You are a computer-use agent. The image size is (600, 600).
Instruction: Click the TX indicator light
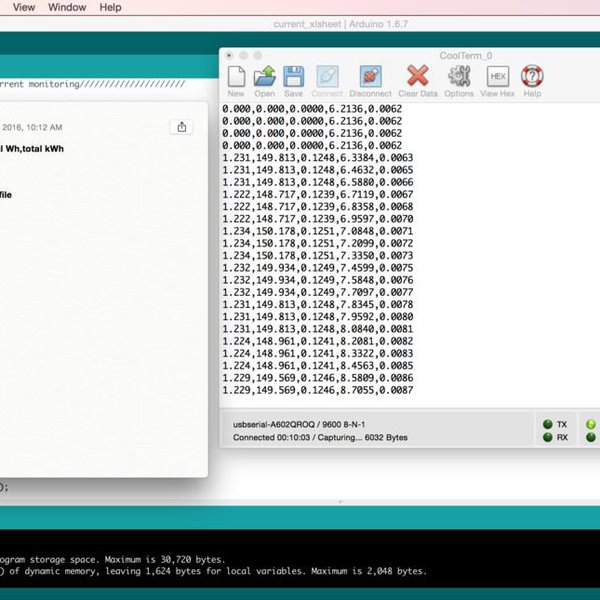tap(548, 424)
